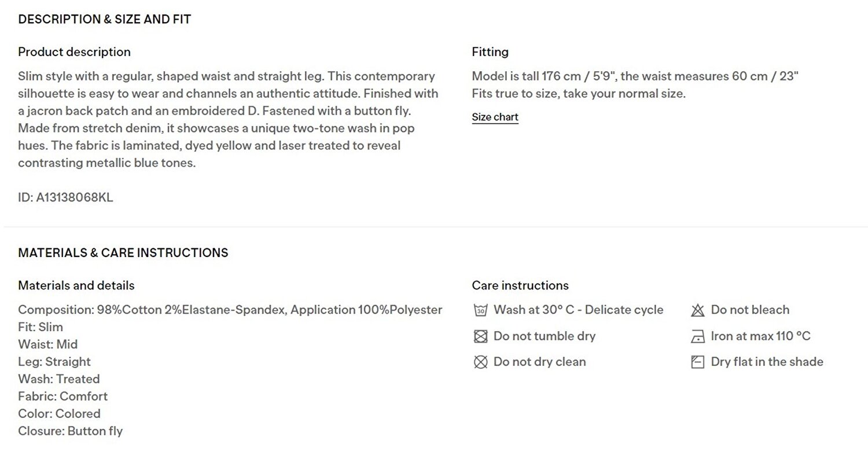Click the Dry flat in the shade text
This screenshot has height=451, width=868.
[x=767, y=362]
